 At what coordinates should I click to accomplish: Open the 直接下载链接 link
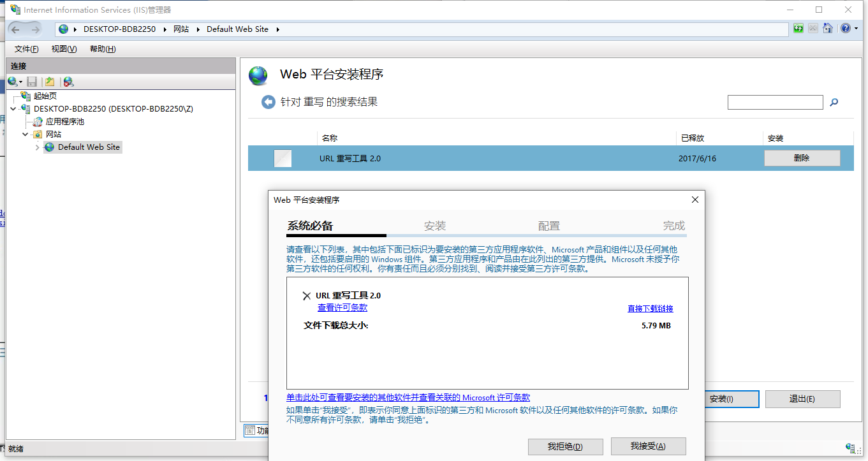click(651, 309)
